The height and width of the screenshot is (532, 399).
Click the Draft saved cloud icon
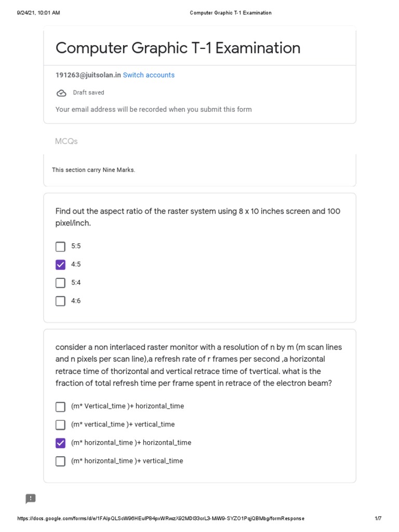coord(61,93)
